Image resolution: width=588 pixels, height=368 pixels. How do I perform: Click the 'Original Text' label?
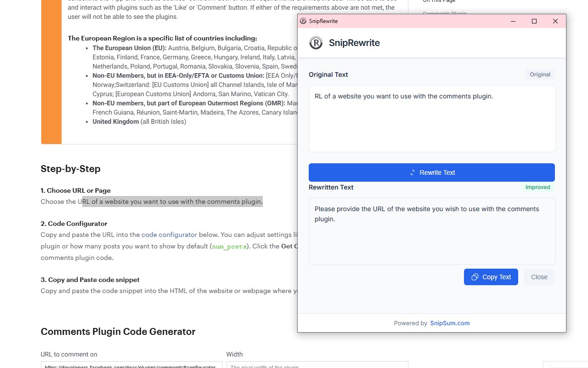pos(328,75)
